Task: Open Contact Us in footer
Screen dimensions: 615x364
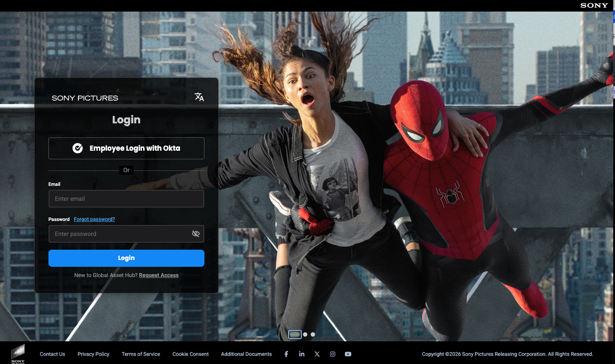Action: click(x=52, y=354)
